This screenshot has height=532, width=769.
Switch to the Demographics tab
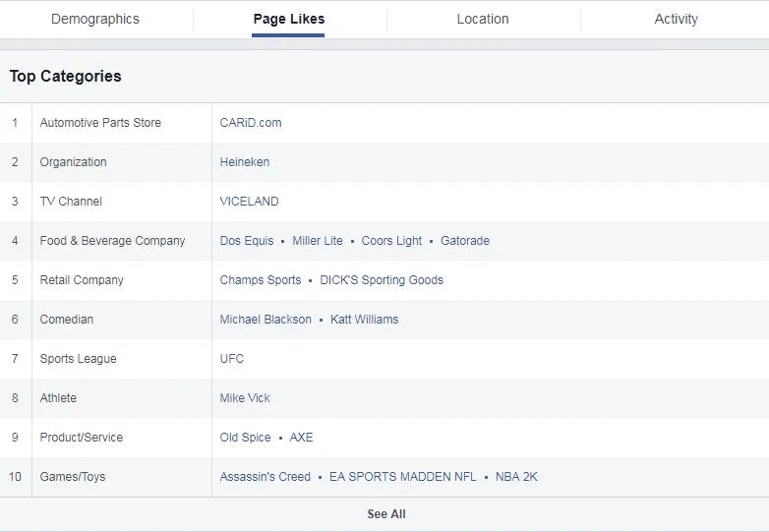95,19
